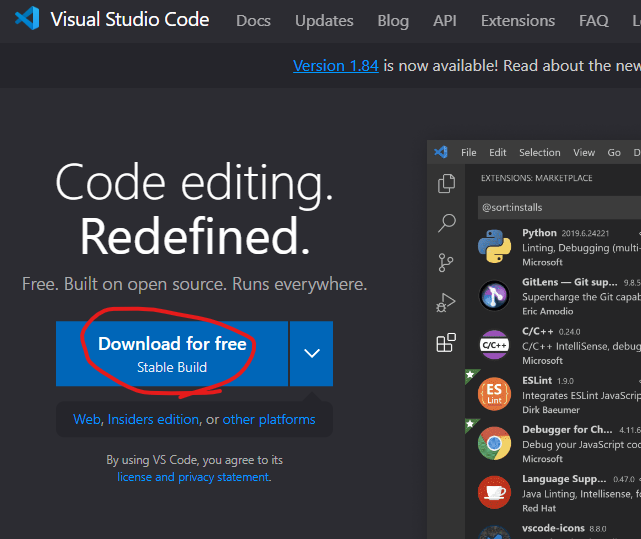Click the star badge on Debugger for Chrome row
641x539 pixels.
(x=471, y=424)
